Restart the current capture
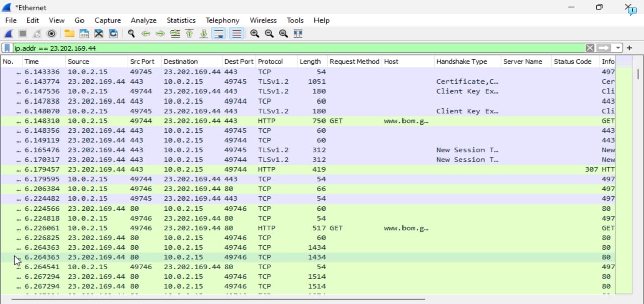The width and height of the screenshot is (644, 304). pos(37,34)
